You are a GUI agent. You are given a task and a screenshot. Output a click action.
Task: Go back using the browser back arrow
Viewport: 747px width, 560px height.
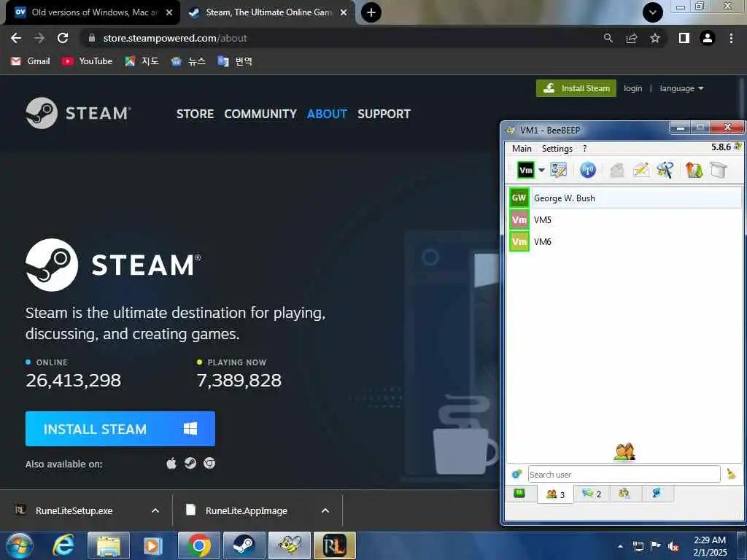click(x=16, y=38)
